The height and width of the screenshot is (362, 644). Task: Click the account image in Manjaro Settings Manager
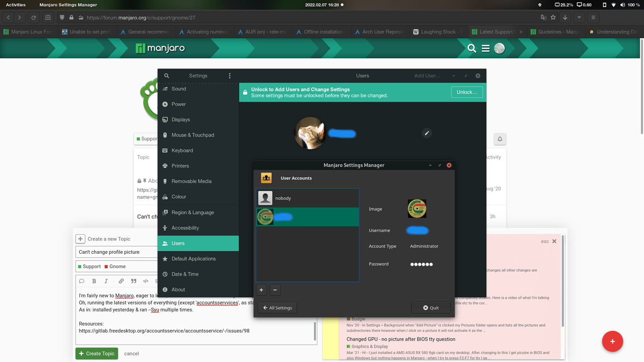point(417,209)
